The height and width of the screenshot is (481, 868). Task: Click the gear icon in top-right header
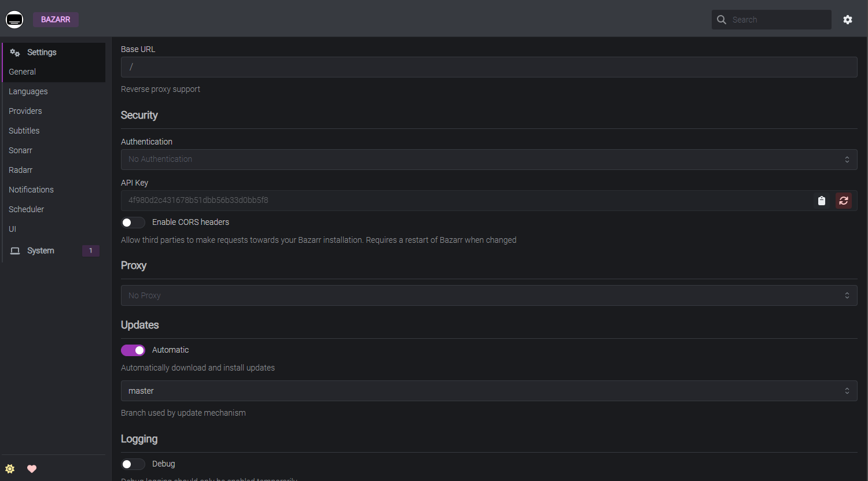coord(848,20)
